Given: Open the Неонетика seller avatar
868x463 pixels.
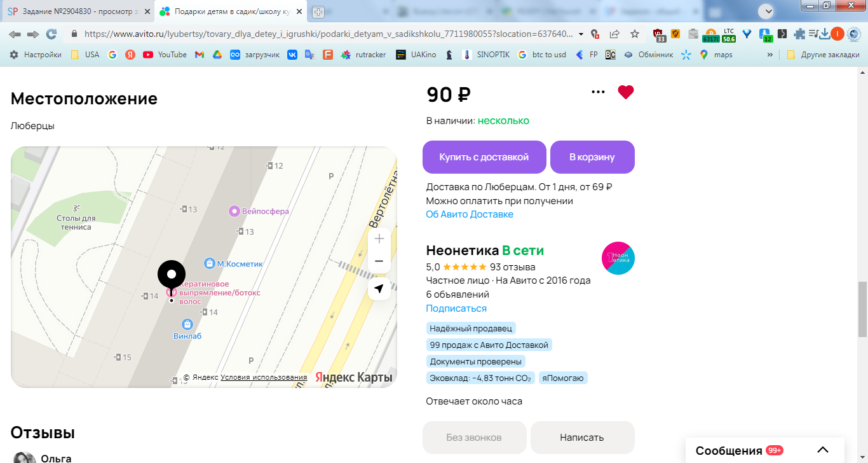Looking at the screenshot, I should pos(618,258).
